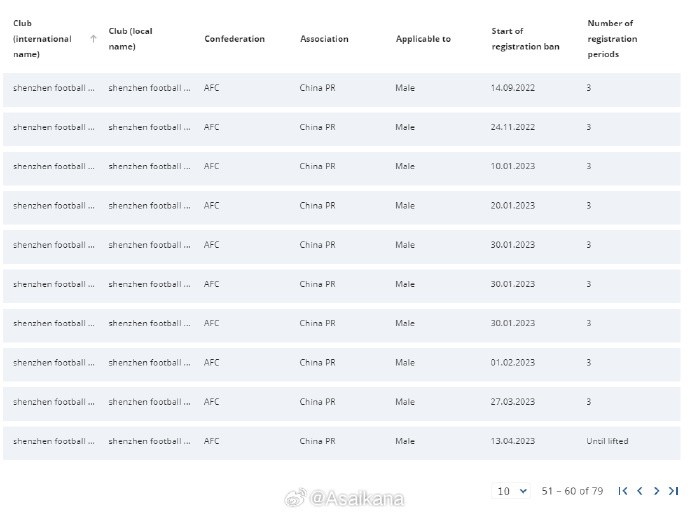Sort by Club international name arrow
This screenshot has width=690, height=513.
pyautogui.click(x=93, y=39)
